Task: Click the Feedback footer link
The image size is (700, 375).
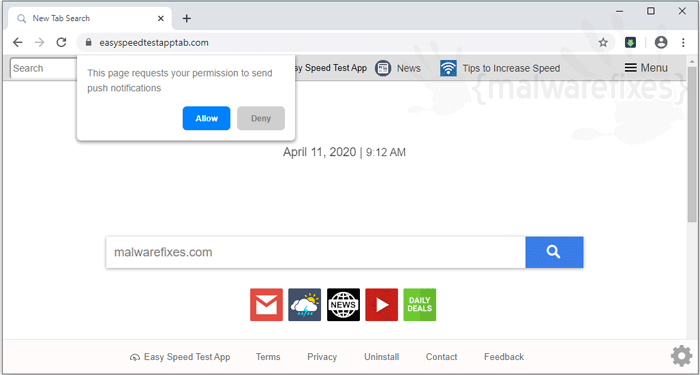Action: point(504,357)
